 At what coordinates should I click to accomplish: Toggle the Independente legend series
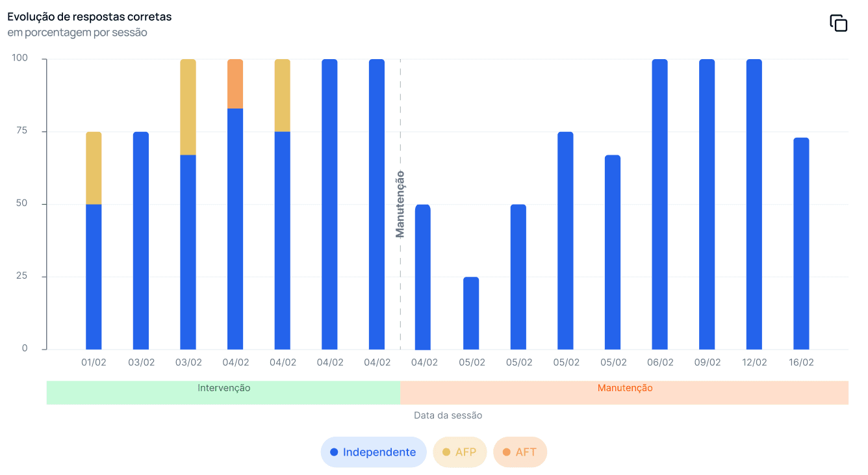[x=374, y=452]
